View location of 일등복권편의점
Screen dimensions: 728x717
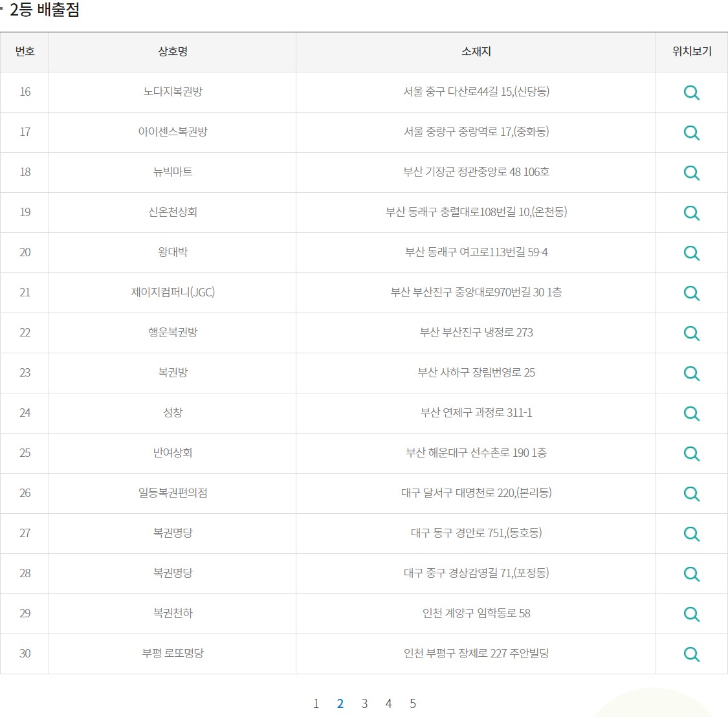(691, 494)
